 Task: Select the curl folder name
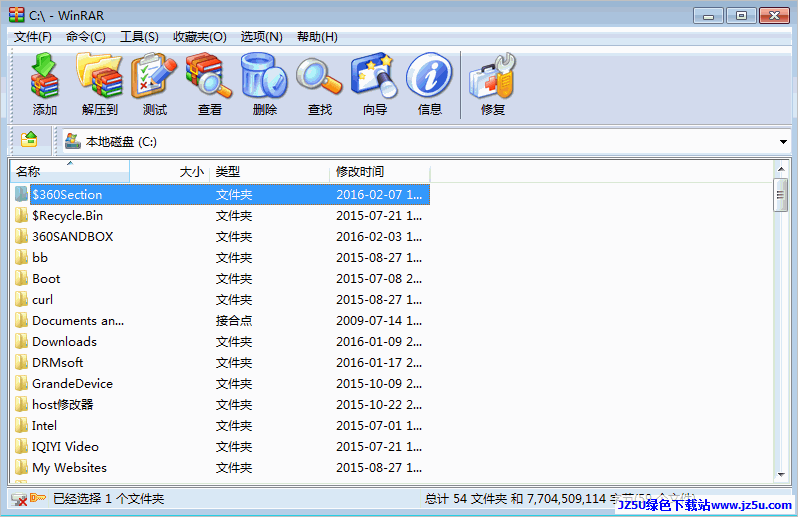pos(42,300)
